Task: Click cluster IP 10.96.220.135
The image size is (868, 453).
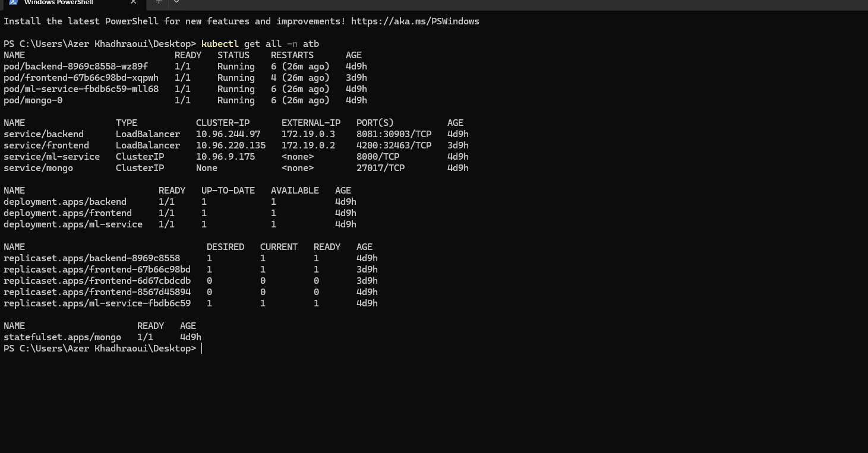Action: pos(231,145)
